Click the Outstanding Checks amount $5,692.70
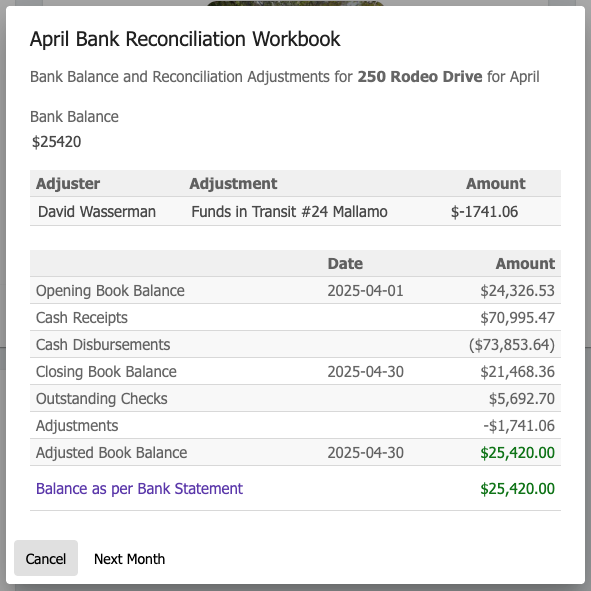 (522, 398)
